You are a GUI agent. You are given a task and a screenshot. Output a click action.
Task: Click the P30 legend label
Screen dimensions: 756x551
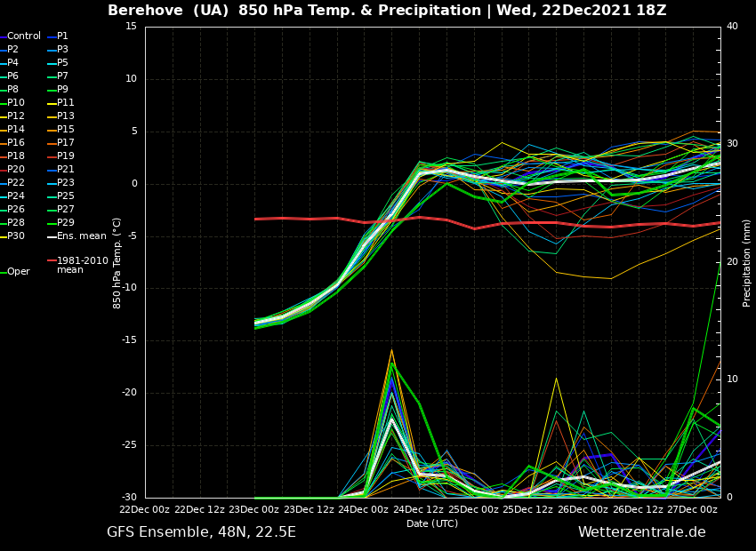[16, 236]
